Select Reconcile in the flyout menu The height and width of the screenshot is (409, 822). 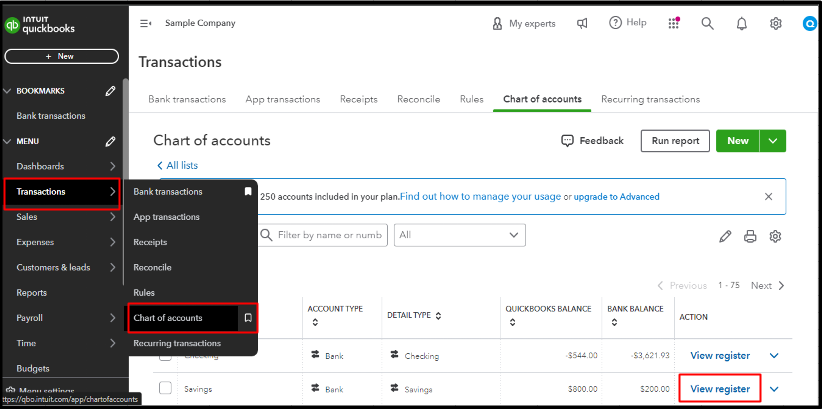[153, 267]
